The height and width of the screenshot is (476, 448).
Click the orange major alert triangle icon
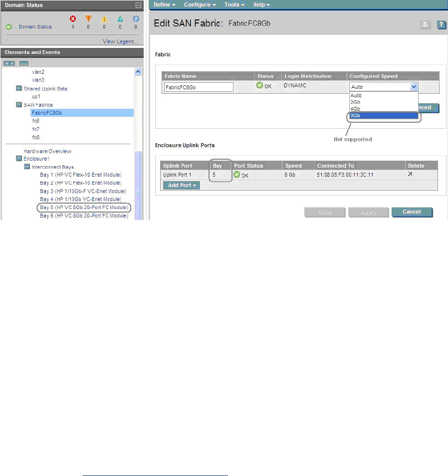coord(88,18)
